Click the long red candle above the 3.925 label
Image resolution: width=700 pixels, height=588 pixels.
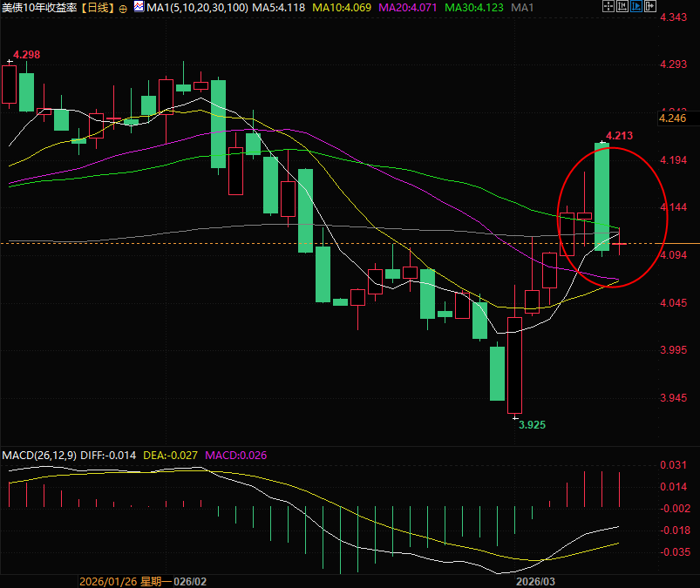(514, 365)
